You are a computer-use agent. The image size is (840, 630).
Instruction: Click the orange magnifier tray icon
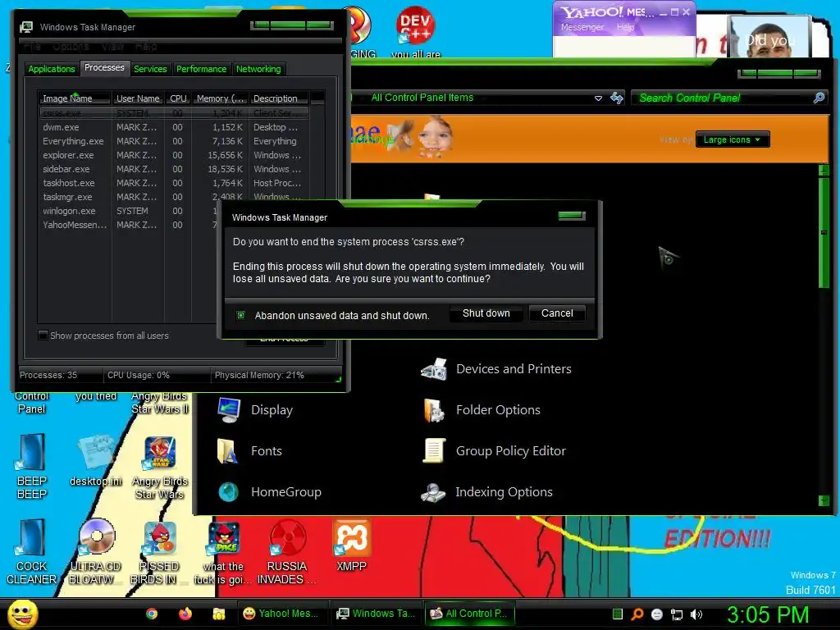pyautogui.click(x=637, y=614)
